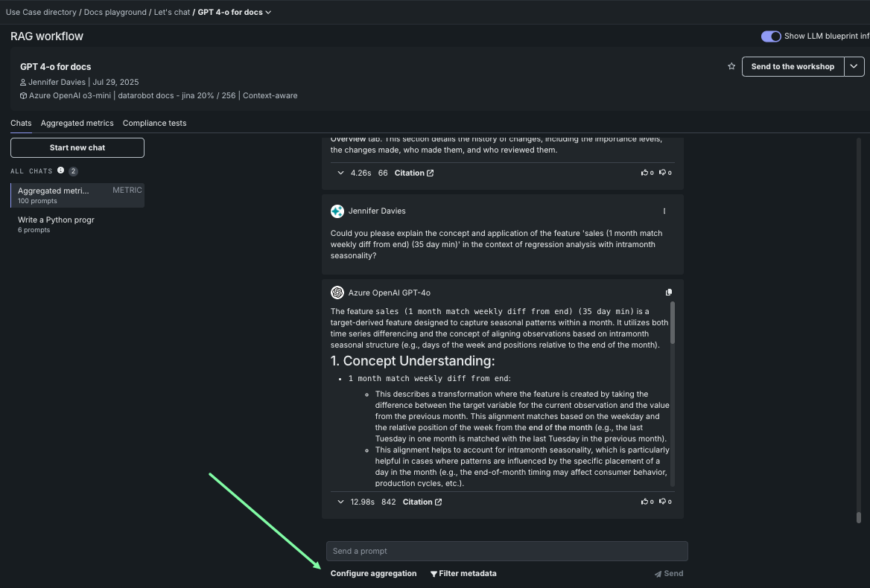Image resolution: width=870 pixels, height=588 pixels.
Task: Click the Start new chat button
Action: (x=77, y=147)
